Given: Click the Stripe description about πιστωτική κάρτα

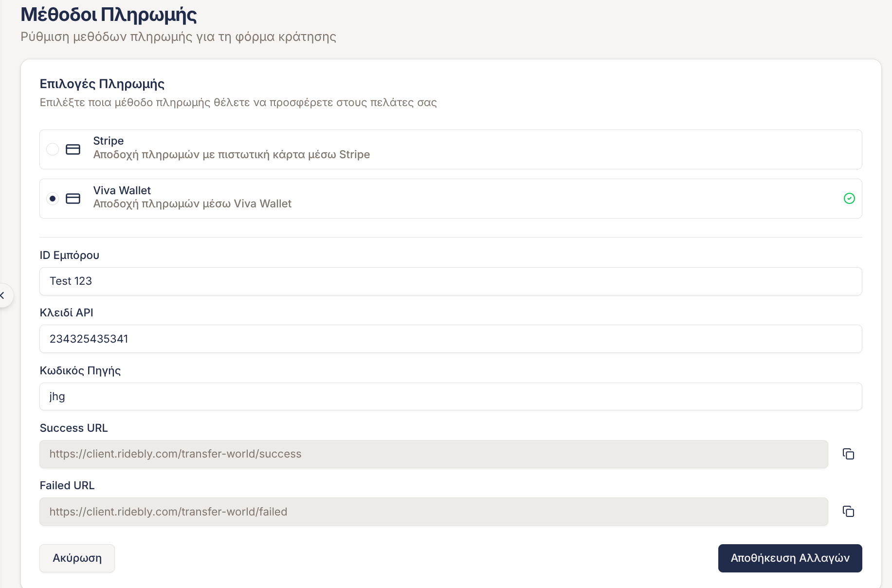Looking at the screenshot, I should coord(231,155).
